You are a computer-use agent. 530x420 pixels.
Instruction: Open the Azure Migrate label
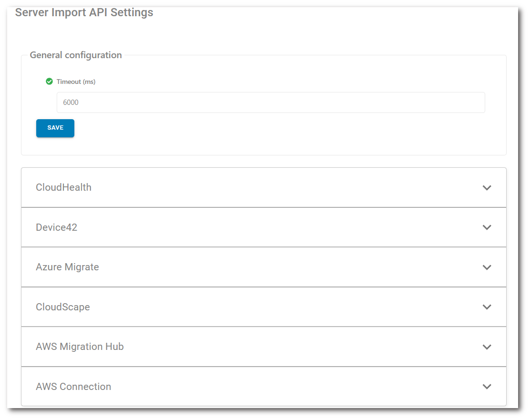pyautogui.click(x=67, y=267)
